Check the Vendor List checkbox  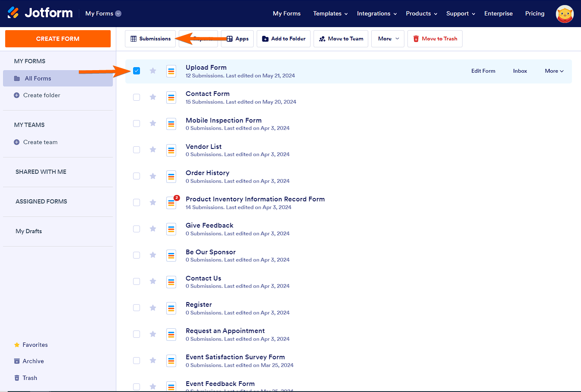[137, 150]
